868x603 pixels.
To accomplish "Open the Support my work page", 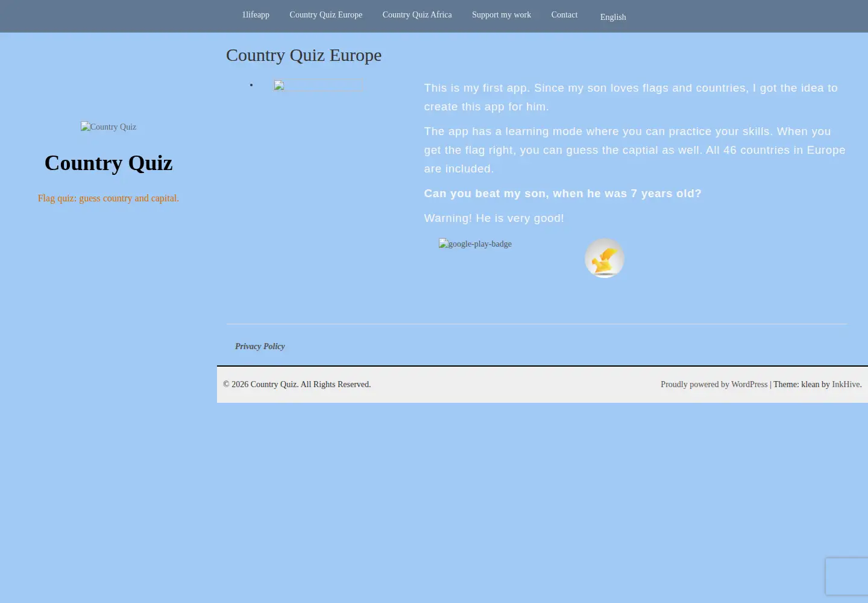I will click(x=502, y=15).
